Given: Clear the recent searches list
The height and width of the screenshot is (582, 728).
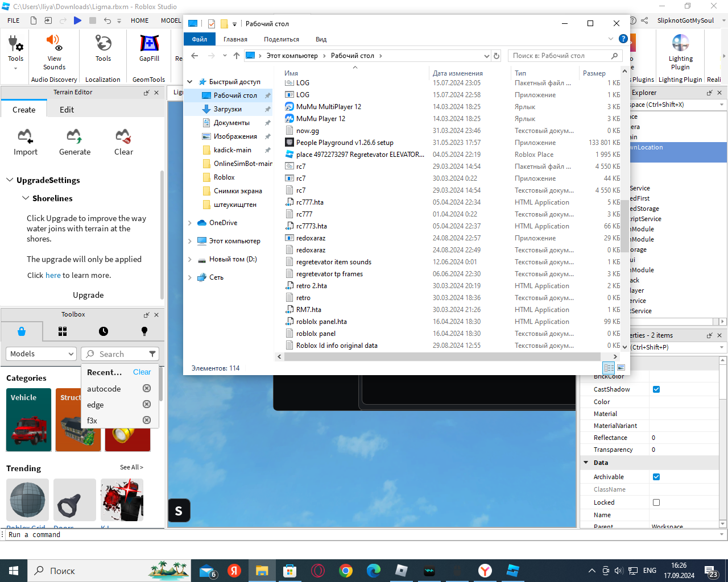Looking at the screenshot, I should coord(142,372).
